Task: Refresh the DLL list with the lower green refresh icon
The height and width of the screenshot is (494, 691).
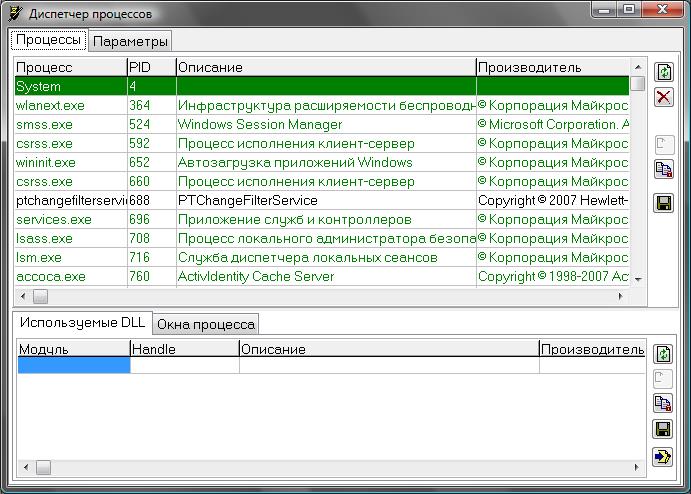Action: click(x=663, y=354)
